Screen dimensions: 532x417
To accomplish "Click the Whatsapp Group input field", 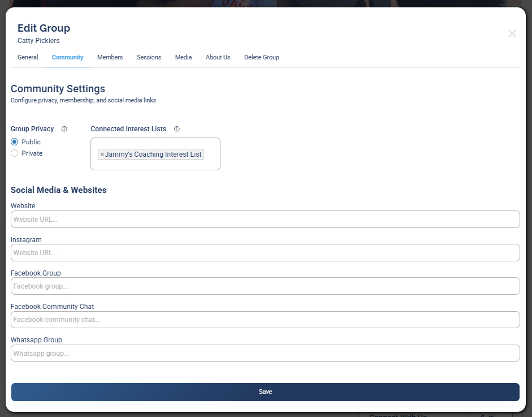I will click(265, 353).
